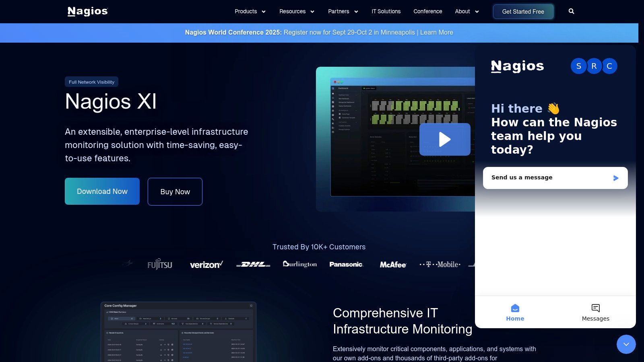The image size is (644, 362).
Task: Open the Partners dropdown menu
Action: tap(343, 11)
